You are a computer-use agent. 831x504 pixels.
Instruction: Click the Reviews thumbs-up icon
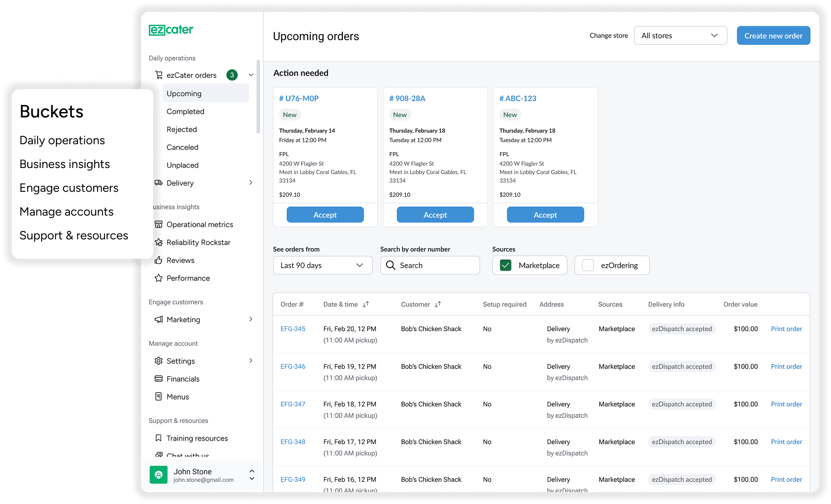click(x=159, y=260)
